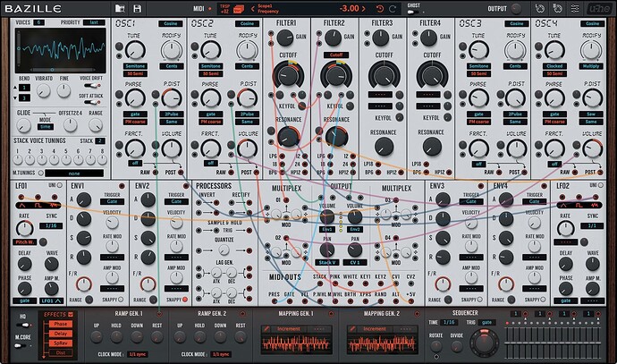Open sequencer time 1/16 dropdown
The image size is (617, 364).
(449, 322)
